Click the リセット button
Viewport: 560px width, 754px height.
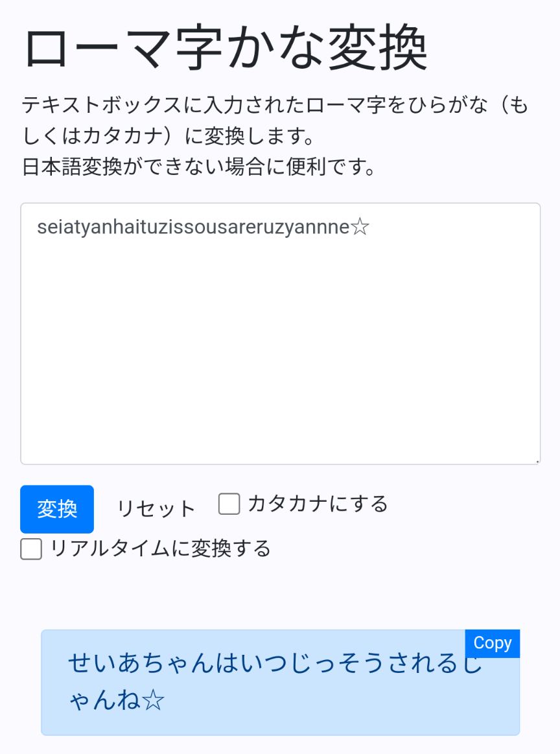[156, 509]
